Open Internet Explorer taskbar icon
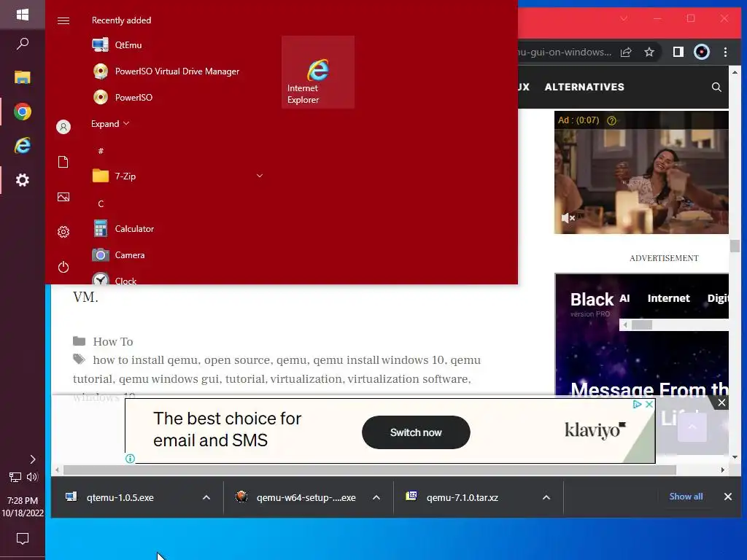Image resolution: width=747 pixels, height=560 pixels. click(23, 145)
